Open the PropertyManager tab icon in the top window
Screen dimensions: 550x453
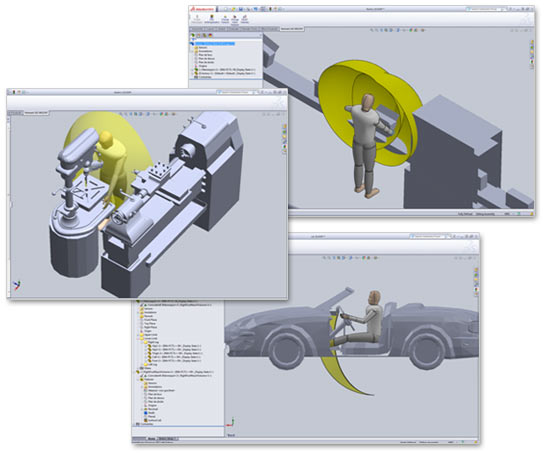click(199, 35)
